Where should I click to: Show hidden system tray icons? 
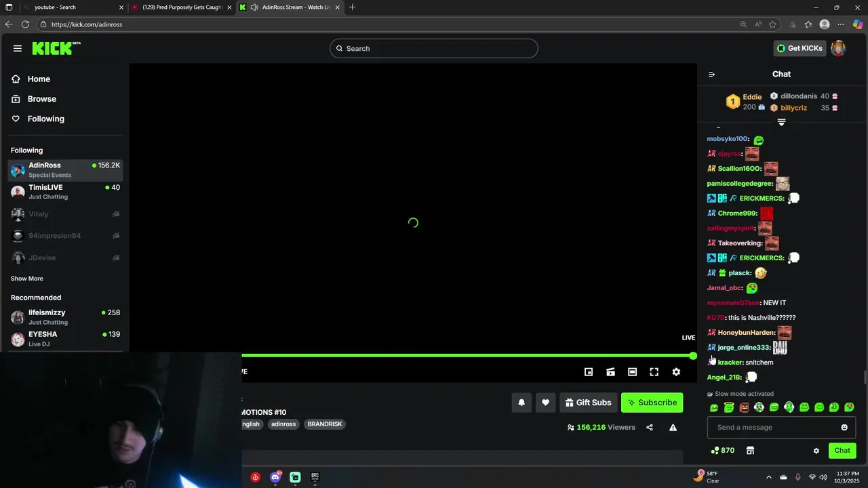768,477
